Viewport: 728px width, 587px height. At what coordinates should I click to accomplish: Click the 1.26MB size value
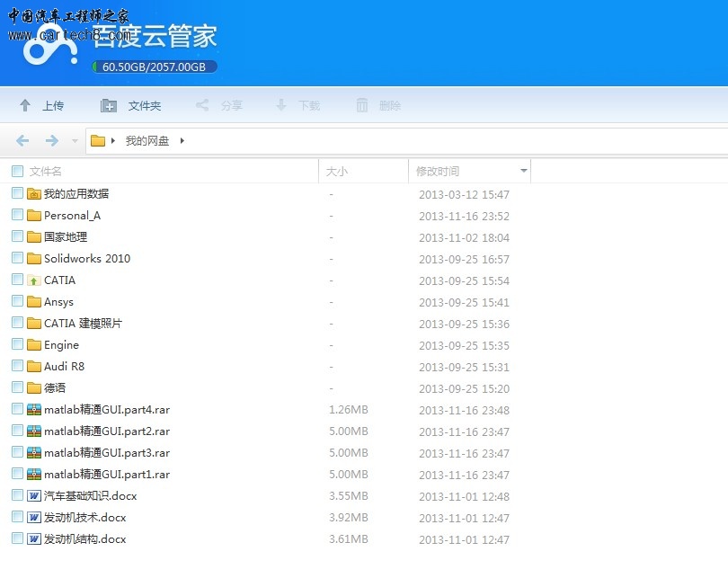(x=349, y=410)
